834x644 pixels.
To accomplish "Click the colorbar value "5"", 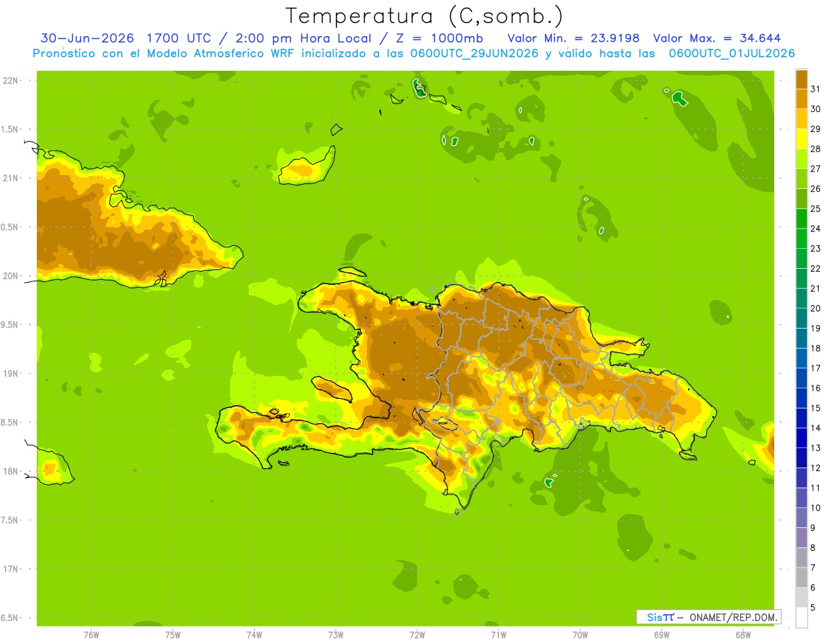I will click(813, 607).
